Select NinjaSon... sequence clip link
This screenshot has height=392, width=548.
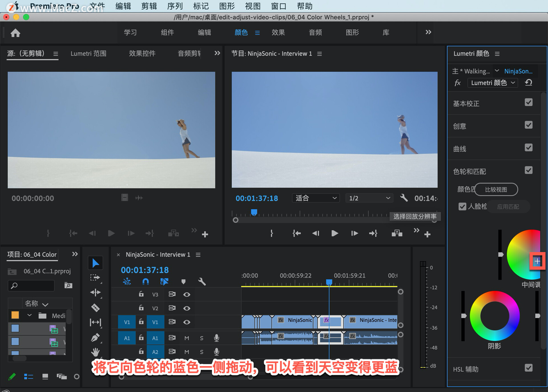coord(518,71)
